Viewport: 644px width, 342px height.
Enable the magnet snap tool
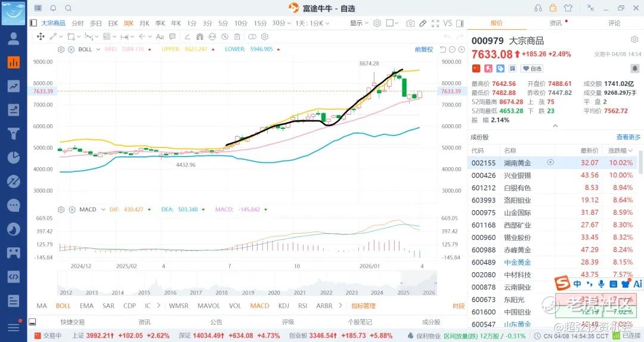(200, 36)
